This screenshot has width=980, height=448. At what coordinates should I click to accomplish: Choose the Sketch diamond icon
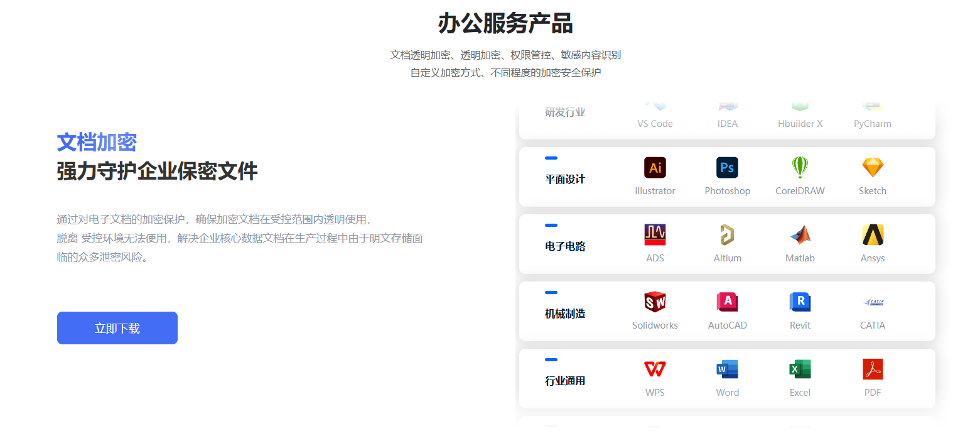point(873,168)
